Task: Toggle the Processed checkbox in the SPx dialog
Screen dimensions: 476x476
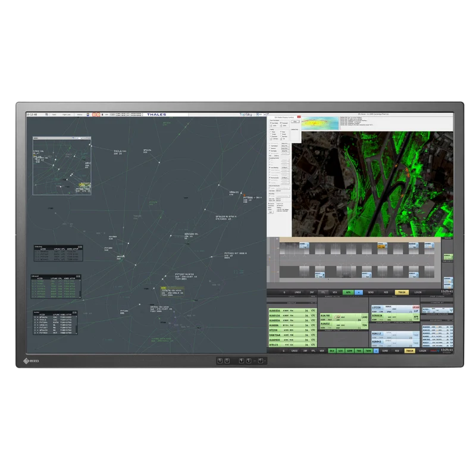Action: pyautogui.click(x=281, y=123)
